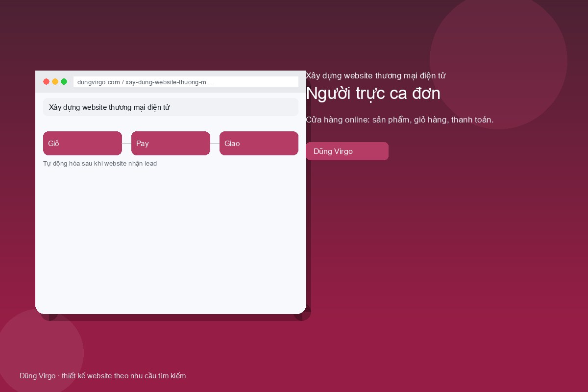Select the Pay step card
The height and width of the screenshot is (392, 588).
tap(171, 144)
